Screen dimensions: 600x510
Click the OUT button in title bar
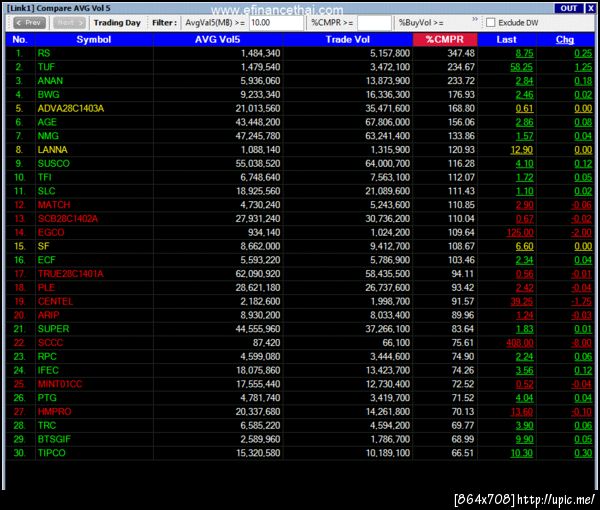[x=569, y=8]
